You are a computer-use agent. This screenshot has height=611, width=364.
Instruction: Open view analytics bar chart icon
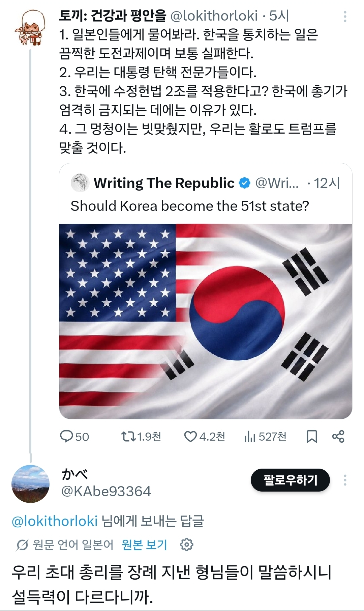(x=250, y=437)
